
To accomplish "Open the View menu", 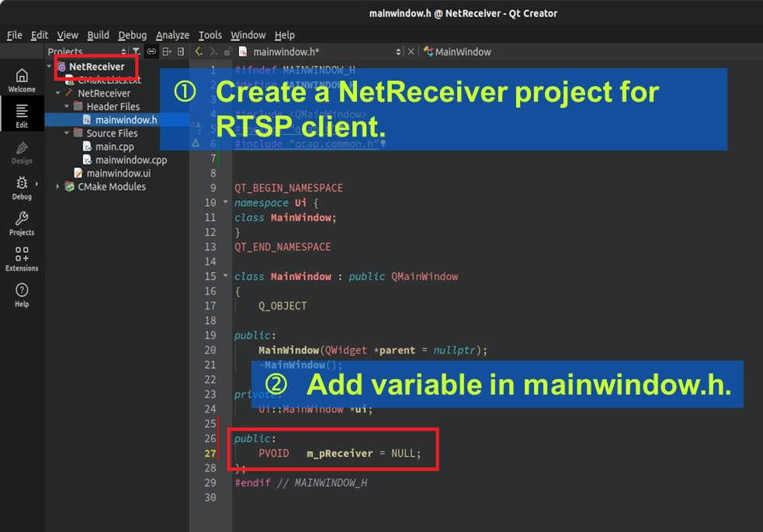I will [68, 35].
